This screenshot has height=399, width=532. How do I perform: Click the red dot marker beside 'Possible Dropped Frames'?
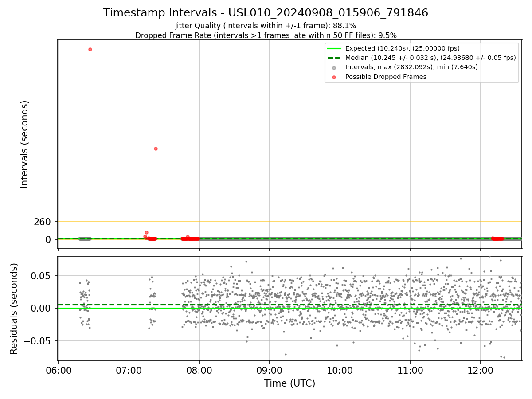coord(334,77)
